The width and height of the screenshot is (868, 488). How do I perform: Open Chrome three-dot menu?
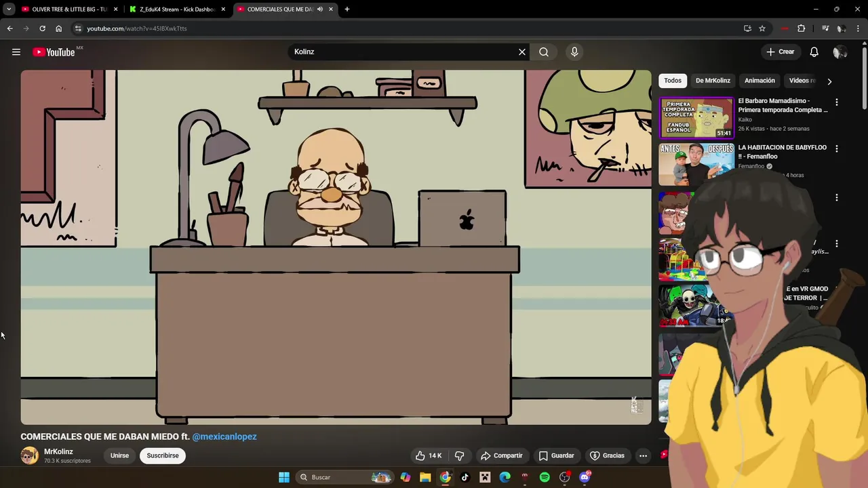[859, 28]
